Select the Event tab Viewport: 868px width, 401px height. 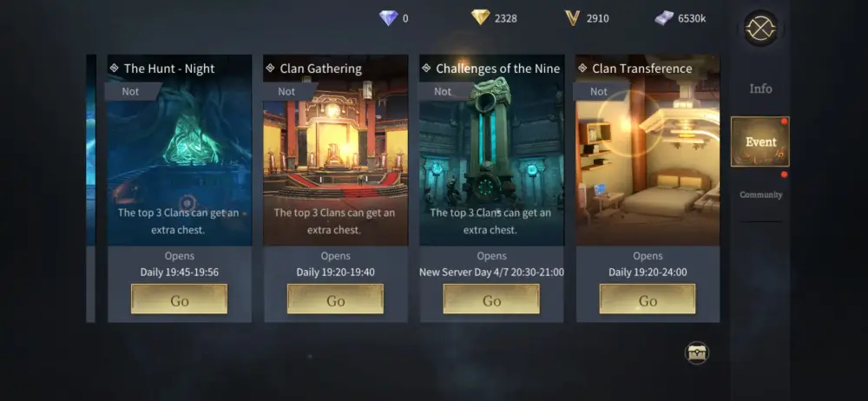coord(760,141)
